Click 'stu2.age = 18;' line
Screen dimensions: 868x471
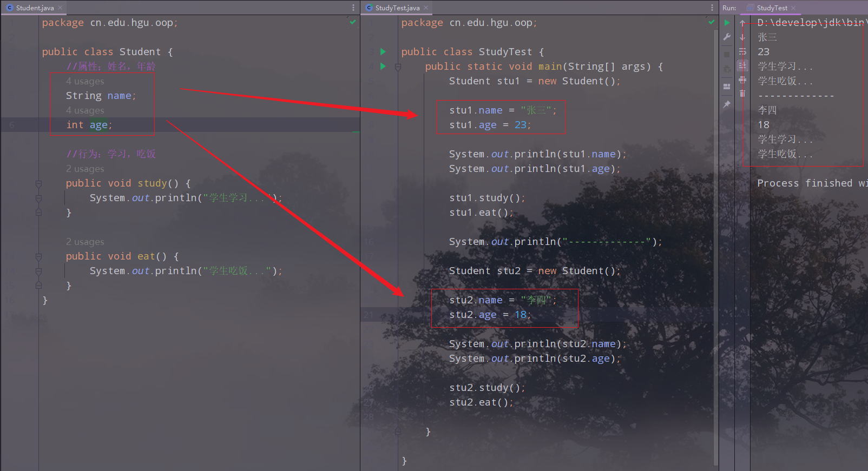coord(490,315)
